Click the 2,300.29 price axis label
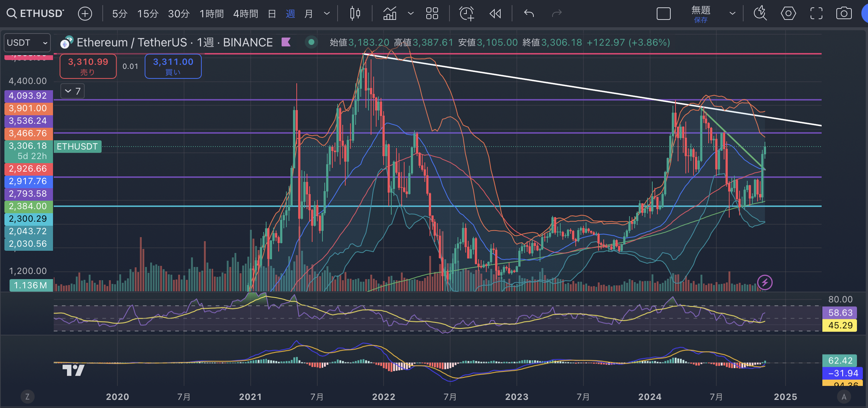 click(28, 219)
